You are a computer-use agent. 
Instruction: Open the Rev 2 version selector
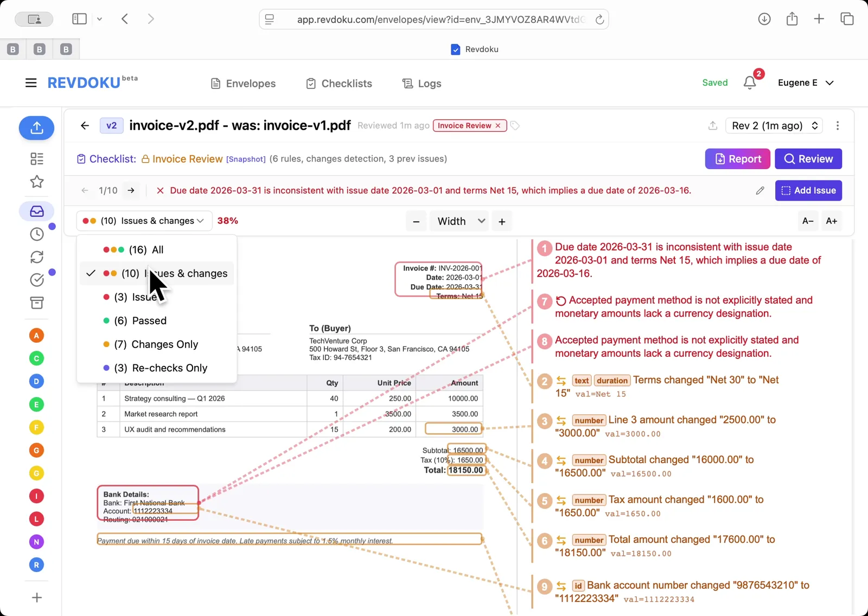click(x=774, y=125)
